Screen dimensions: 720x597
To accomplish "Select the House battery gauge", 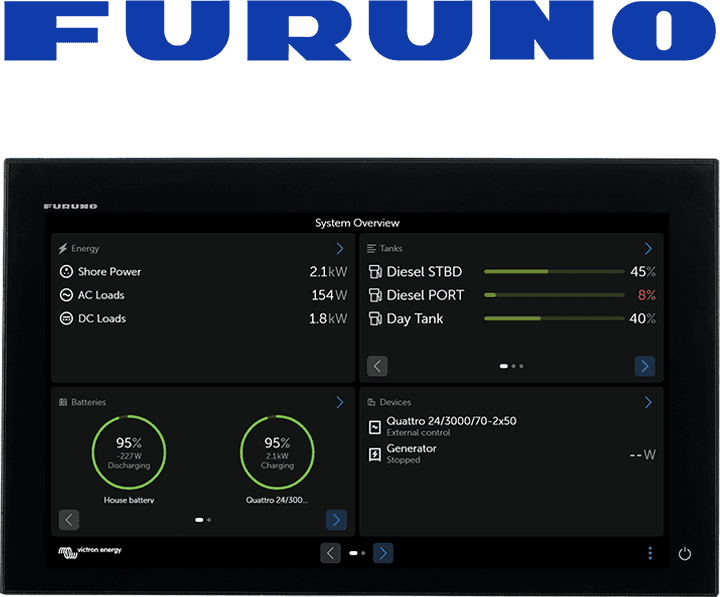I will (x=129, y=453).
